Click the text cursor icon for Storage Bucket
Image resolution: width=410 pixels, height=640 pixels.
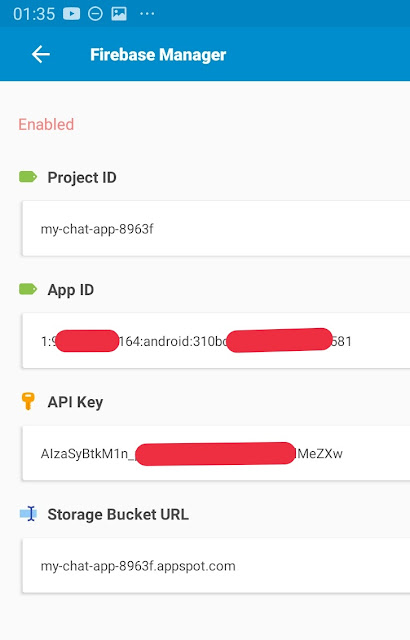(x=29, y=514)
